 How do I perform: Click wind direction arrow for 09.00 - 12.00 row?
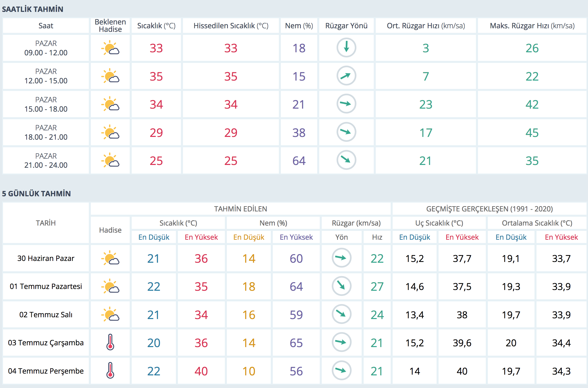[346, 47]
